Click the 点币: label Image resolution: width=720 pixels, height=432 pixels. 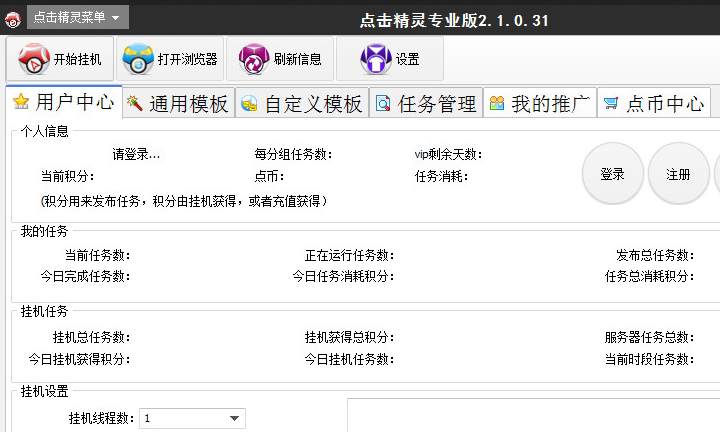click(x=270, y=176)
